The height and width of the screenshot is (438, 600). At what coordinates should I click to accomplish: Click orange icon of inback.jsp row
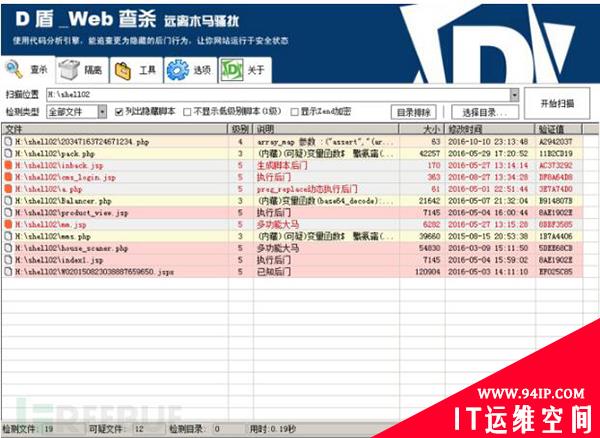pos(8,165)
